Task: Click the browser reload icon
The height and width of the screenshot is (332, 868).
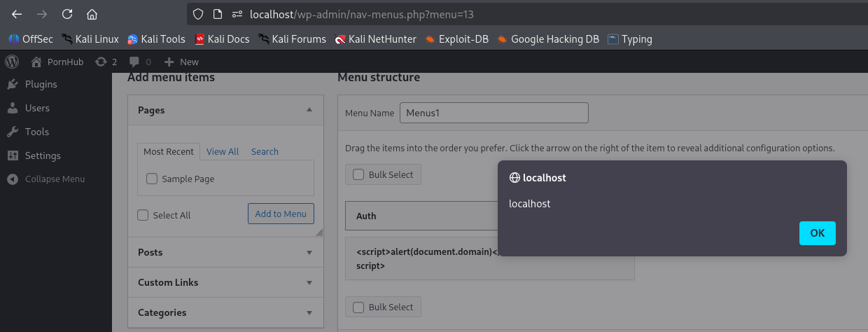Action: click(x=67, y=14)
